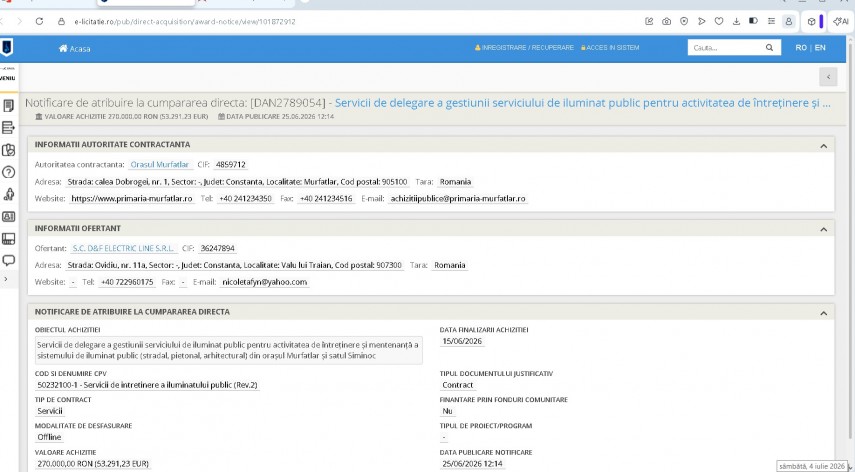Open ACCES IN SISTEM login link

tap(610, 47)
